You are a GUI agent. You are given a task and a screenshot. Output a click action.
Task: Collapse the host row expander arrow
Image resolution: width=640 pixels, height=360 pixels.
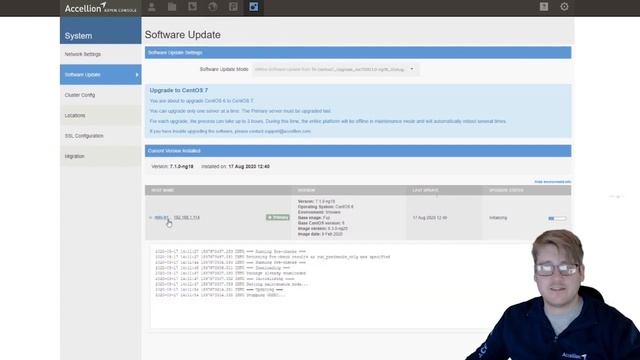tap(150, 218)
